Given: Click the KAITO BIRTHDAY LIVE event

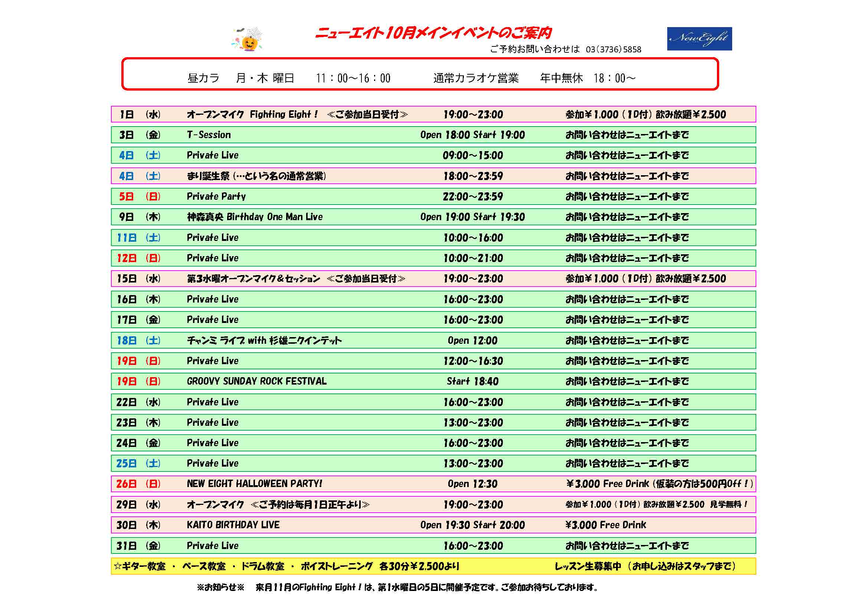Looking at the screenshot, I should [234, 525].
